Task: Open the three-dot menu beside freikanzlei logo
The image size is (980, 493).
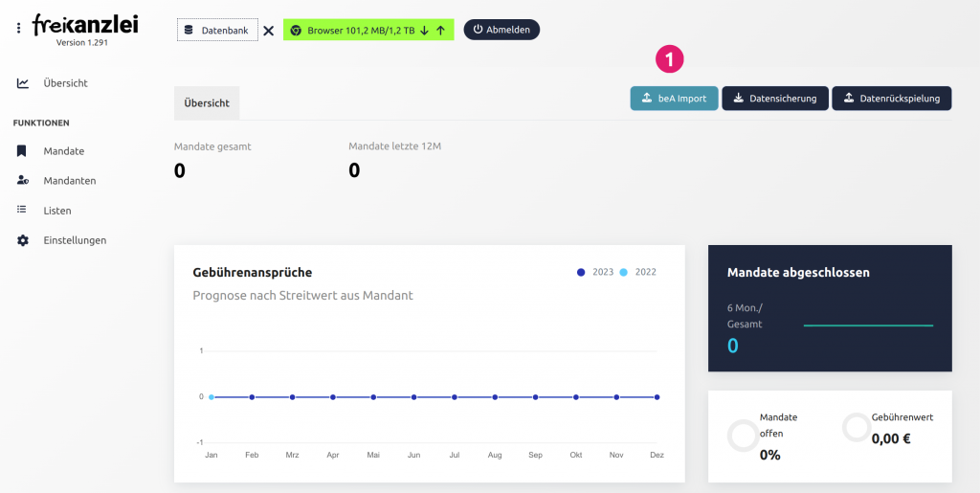Action: tap(19, 28)
